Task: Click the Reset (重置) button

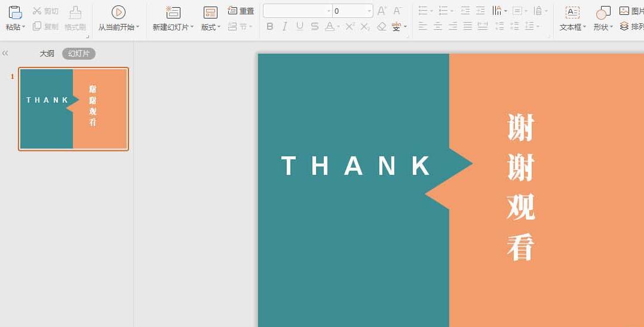Action: (241, 11)
